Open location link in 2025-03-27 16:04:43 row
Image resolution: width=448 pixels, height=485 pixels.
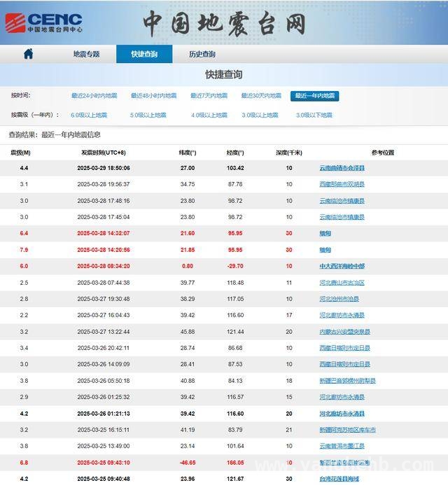(342, 315)
